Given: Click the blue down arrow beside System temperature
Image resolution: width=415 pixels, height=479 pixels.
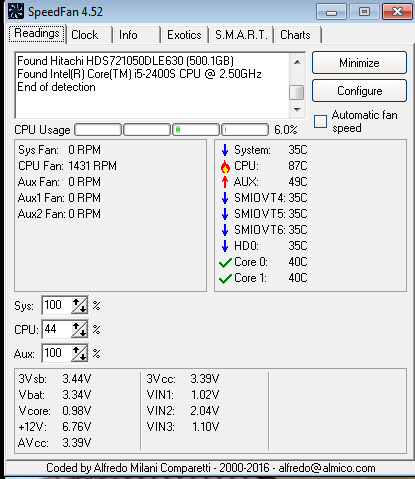Looking at the screenshot, I should coord(225,150).
